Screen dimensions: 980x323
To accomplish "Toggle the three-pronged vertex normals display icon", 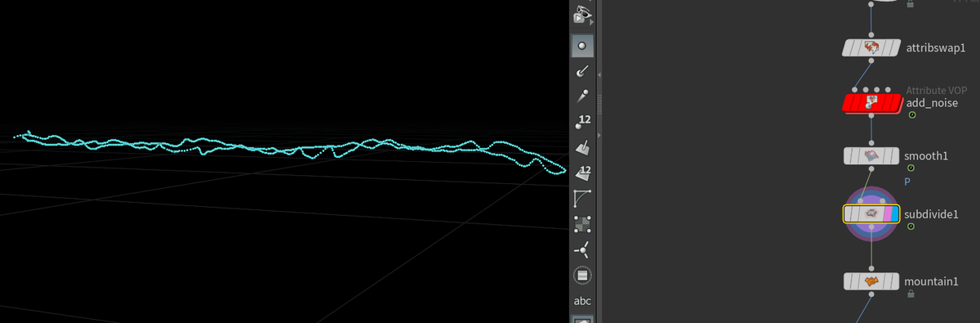I will click(x=582, y=249).
